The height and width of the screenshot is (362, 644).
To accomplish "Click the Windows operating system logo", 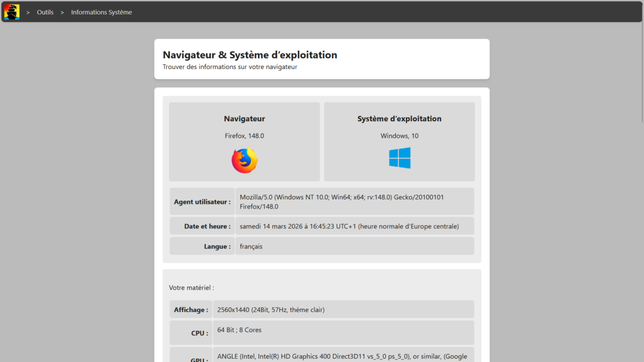I will click(399, 158).
